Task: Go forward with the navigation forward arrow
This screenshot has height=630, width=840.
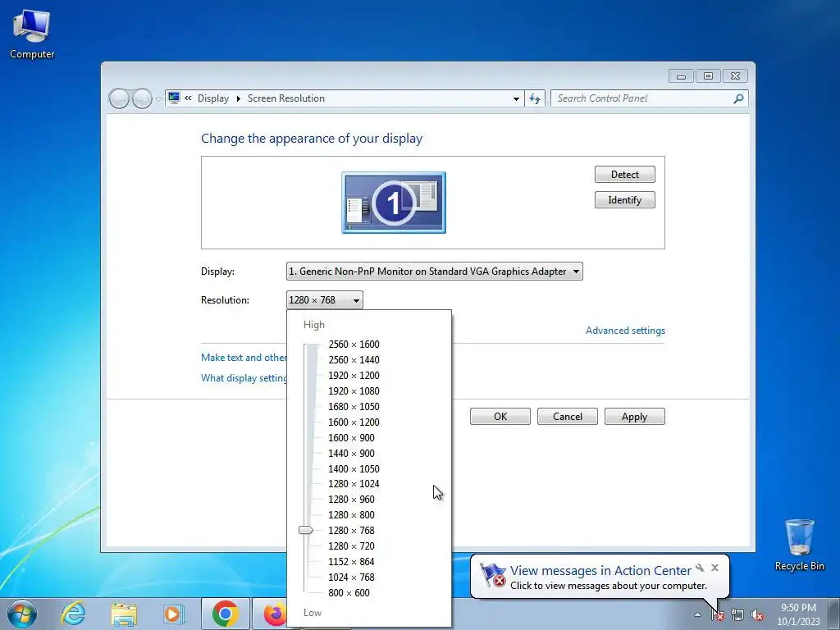Action: 142,98
